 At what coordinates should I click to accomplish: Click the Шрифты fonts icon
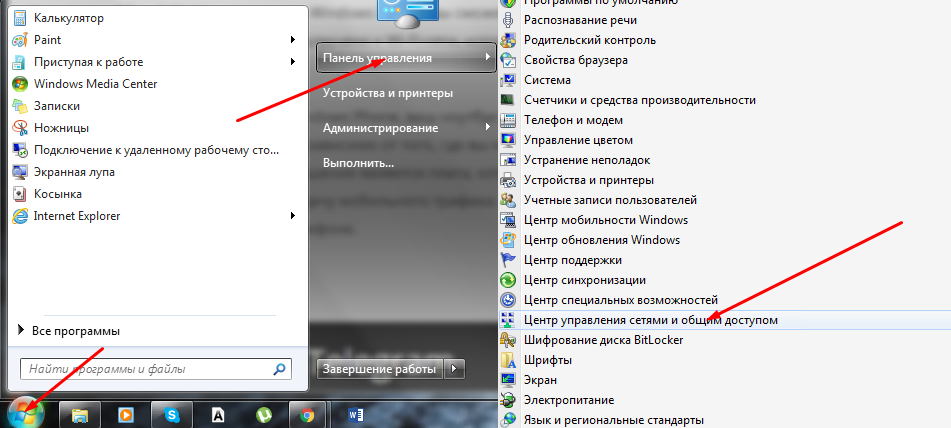tap(508, 360)
